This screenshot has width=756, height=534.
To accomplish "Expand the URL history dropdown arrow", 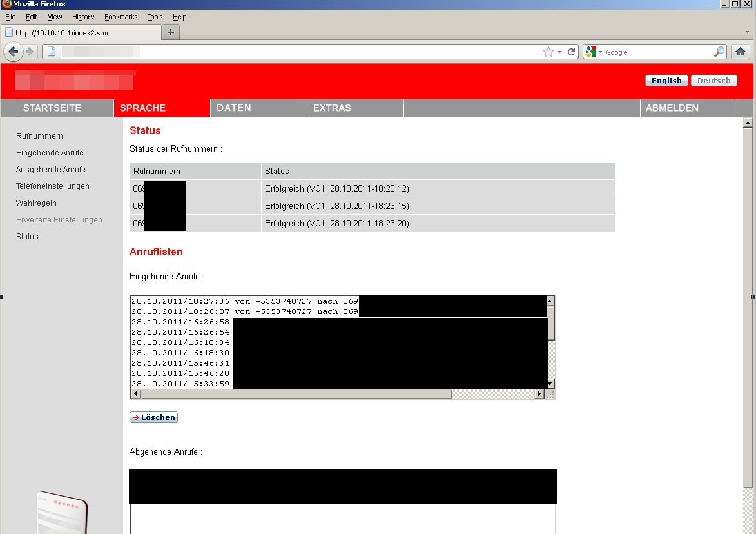I will pyautogui.click(x=559, y=52).
